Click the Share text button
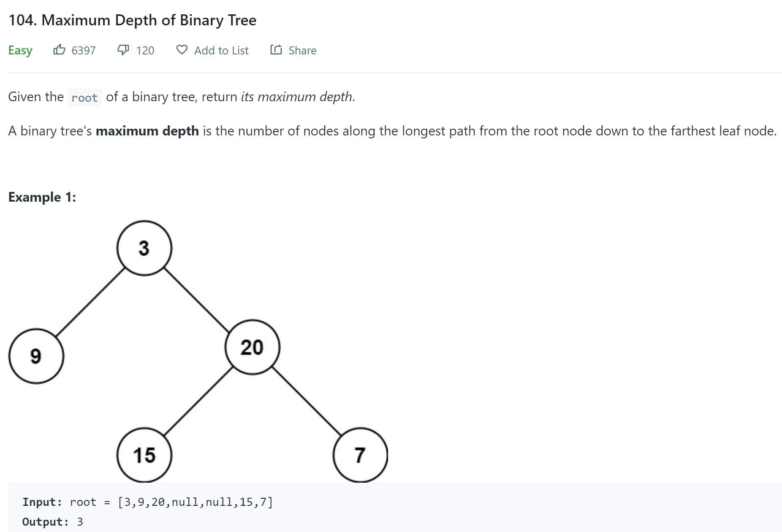782x532 pixels. pyautogui.click(x=302, y=51)
